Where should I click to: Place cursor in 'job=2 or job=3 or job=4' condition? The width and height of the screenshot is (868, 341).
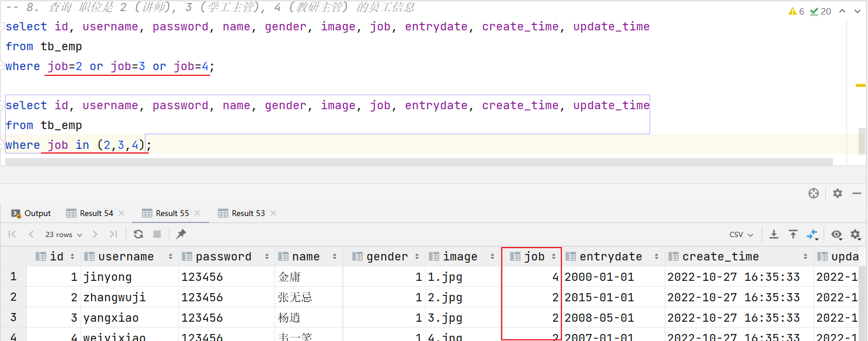(128, 67)
